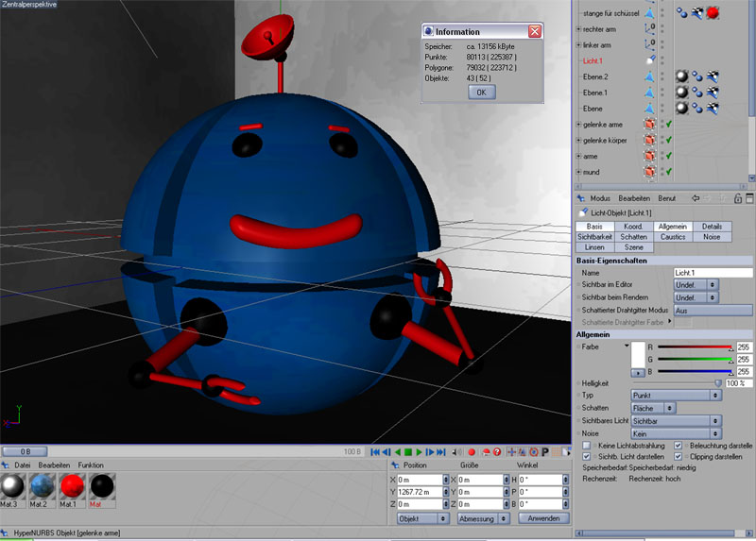Click the HyperNURBS icon beside 'mund'
Screen dimensions: 756x541
[650, 172]
